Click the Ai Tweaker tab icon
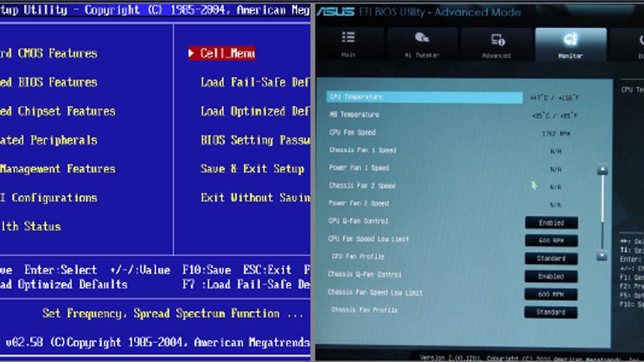Screen dimensions: 644x362 (422, 39)
